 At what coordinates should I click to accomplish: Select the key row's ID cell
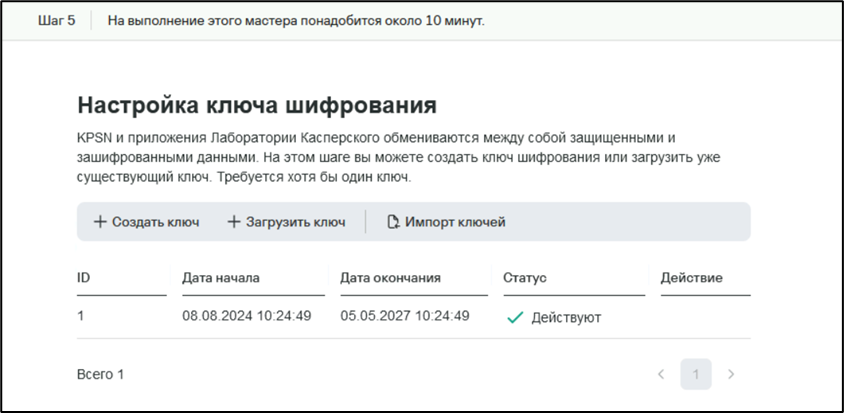[81, 317]
